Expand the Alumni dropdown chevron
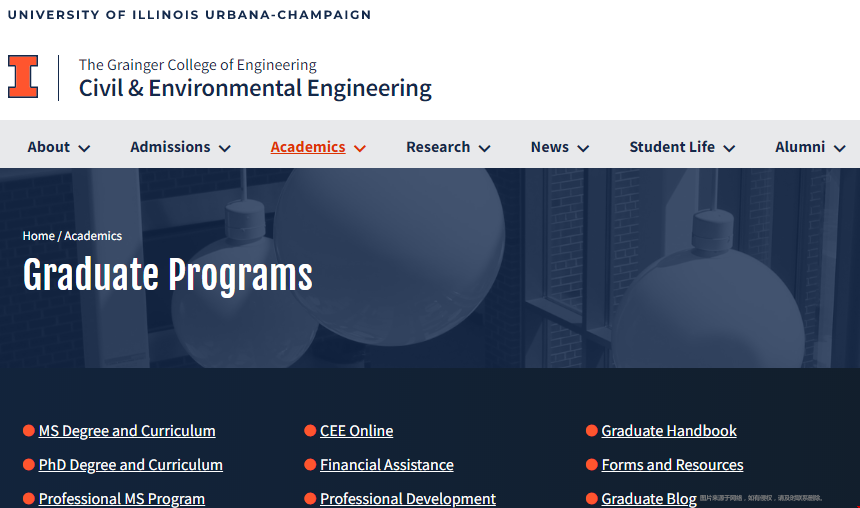 click(839, 148)
